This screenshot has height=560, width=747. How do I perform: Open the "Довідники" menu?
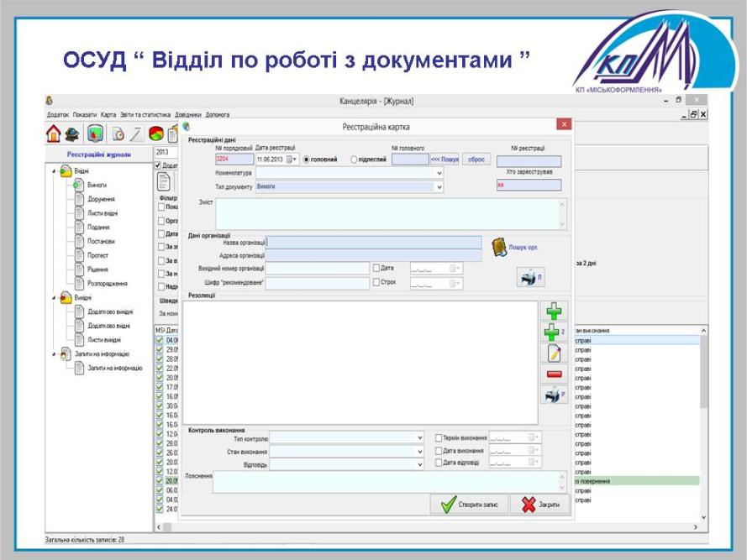(x=188, y=115)
